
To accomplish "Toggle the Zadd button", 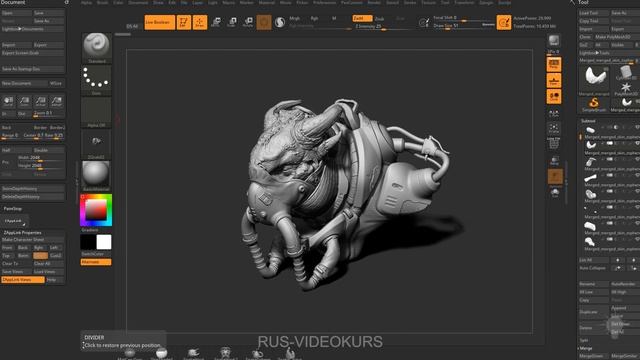I will click(362, 18).
